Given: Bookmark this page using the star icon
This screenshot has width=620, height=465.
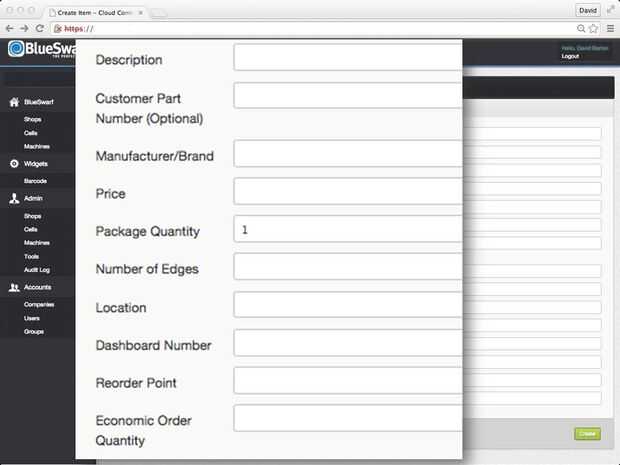Looking at the screenshot, I should tap(593, 28).
